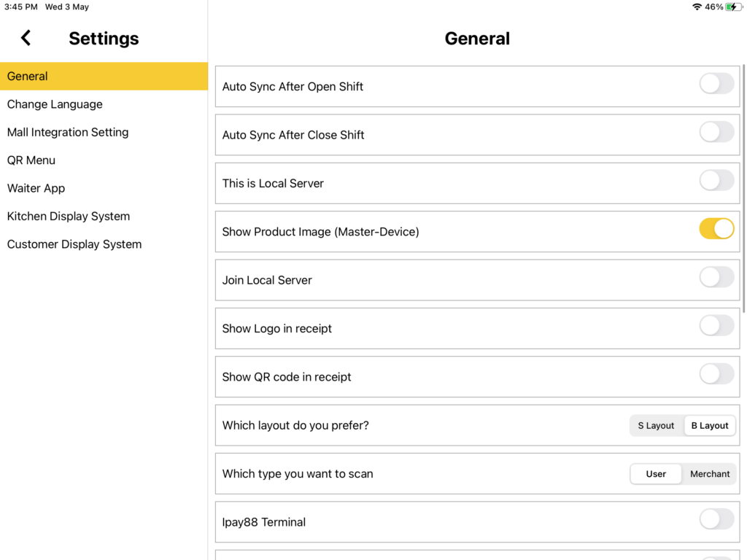
Task: Choose the B Layout option
Action: pos(710,426)
